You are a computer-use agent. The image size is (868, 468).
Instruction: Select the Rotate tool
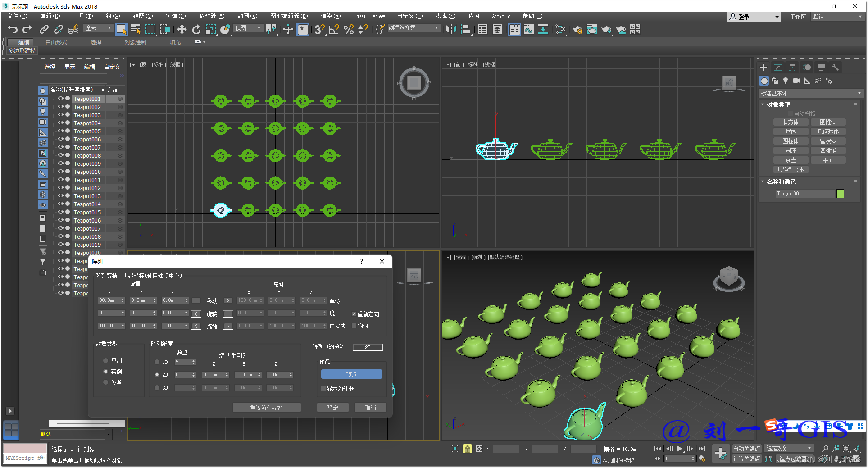click(x=196, y=30)
